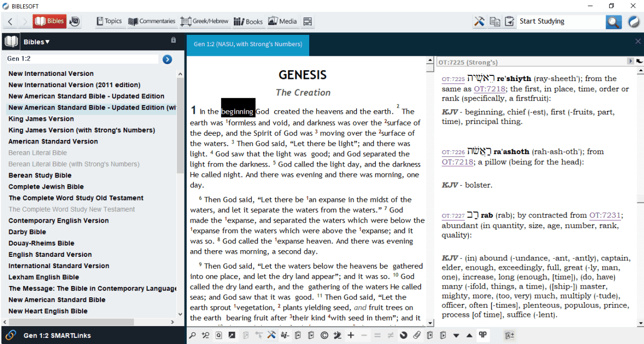Click the paperclip icon in bottom toolbar
The height and width of the screenshot is (344, 644).
[417, 335]
